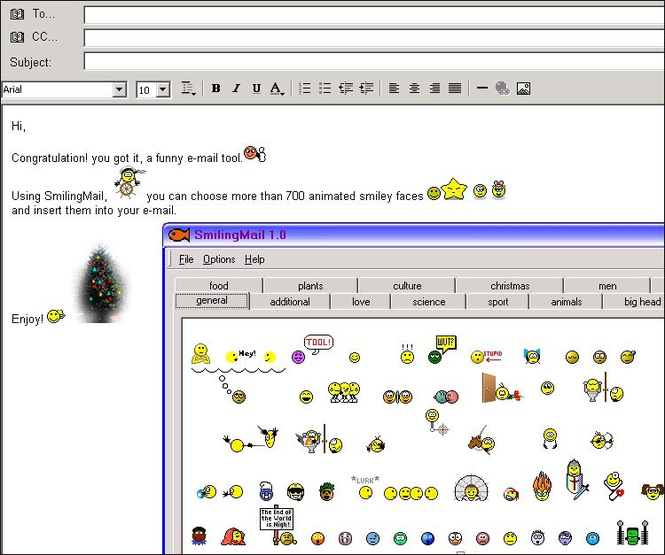Decrease paragraph indent
This screenshot has width=665, height=555.
346,88
